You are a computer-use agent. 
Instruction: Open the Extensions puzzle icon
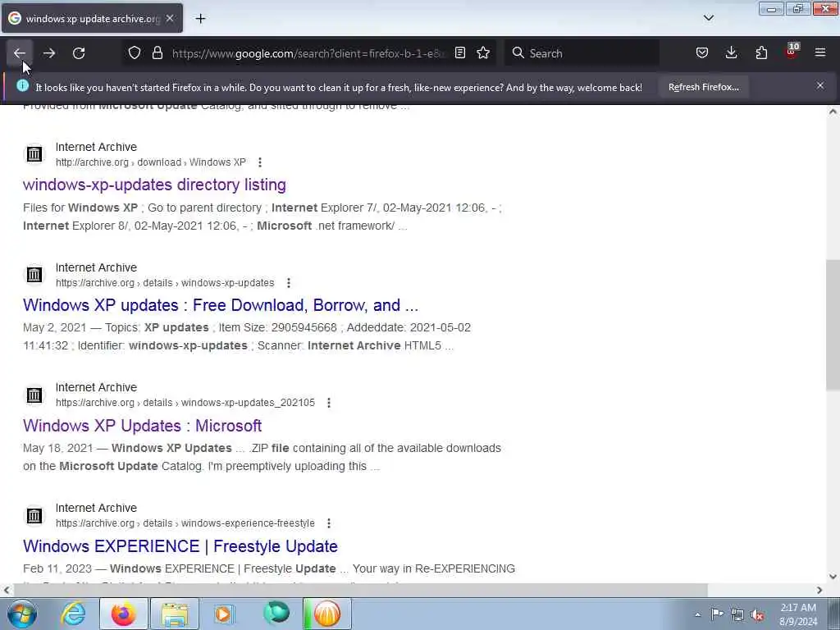(761, 53)
